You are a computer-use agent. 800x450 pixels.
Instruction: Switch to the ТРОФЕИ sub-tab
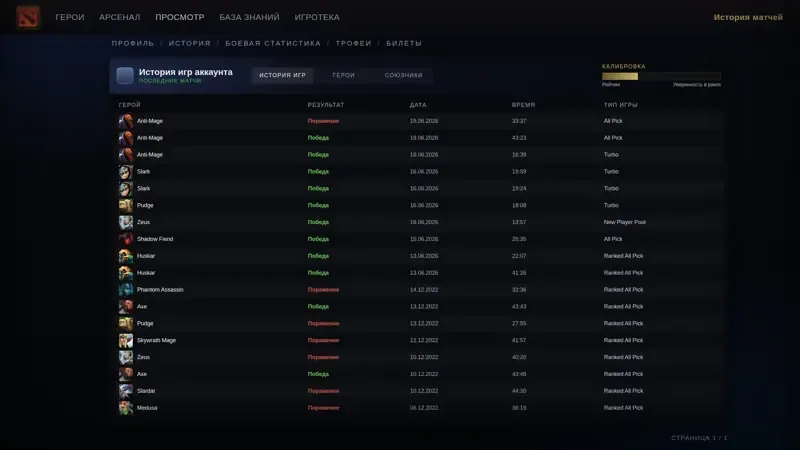[354, 43]
